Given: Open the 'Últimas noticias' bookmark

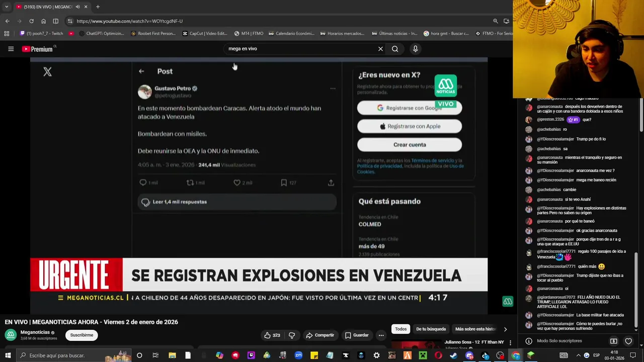Looking at the screenshot, I should (394, 34).
